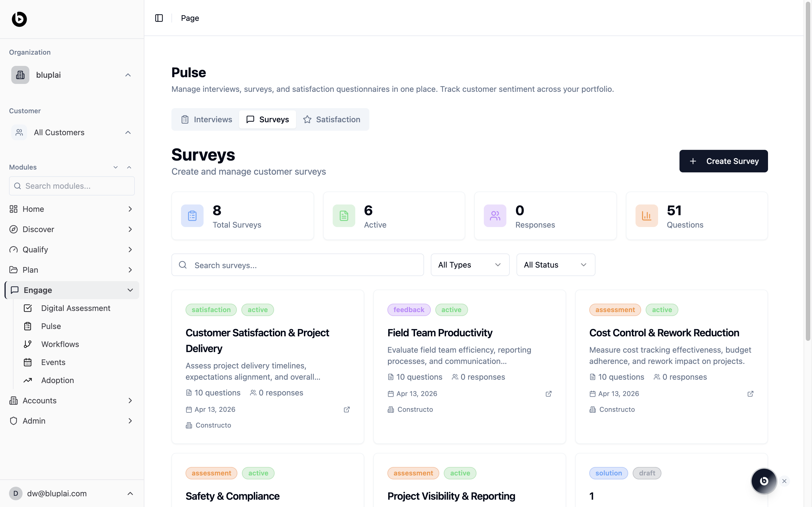This screenshot has height=507, width=812.
Task: Click the Create Survey button
Action: (723, 161)
